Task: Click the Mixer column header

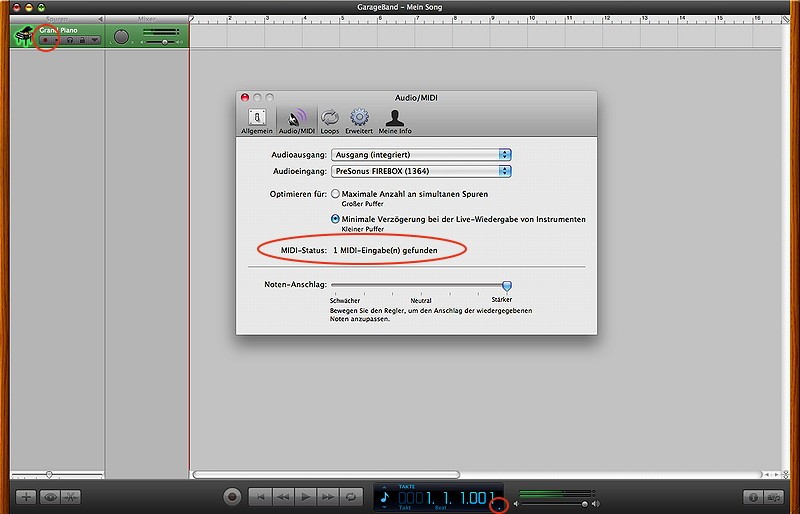Action: pos(147,19)
